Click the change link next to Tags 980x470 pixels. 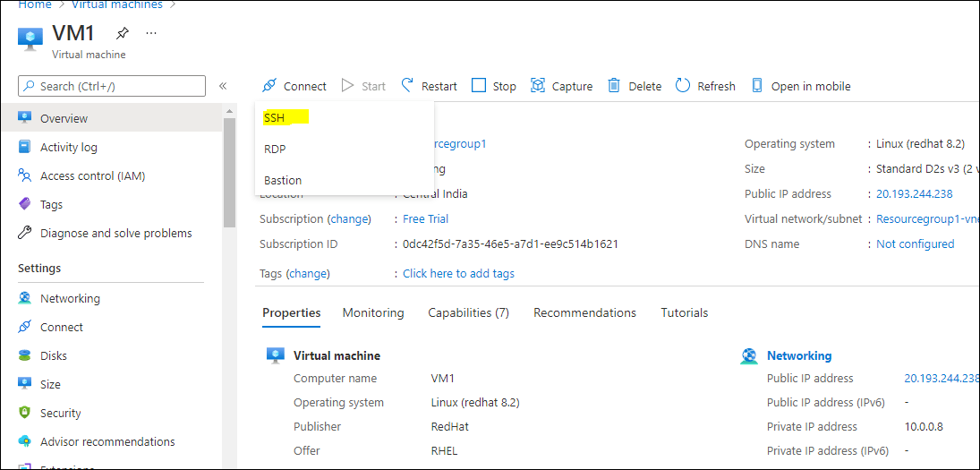point(308,273)
